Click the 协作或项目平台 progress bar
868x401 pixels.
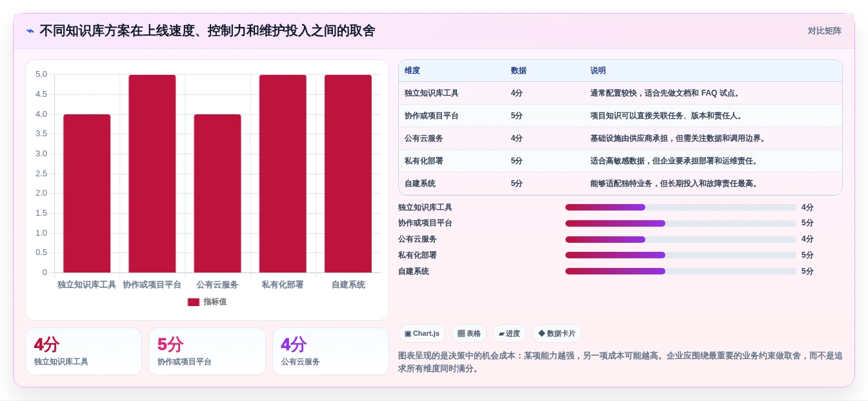681,223
